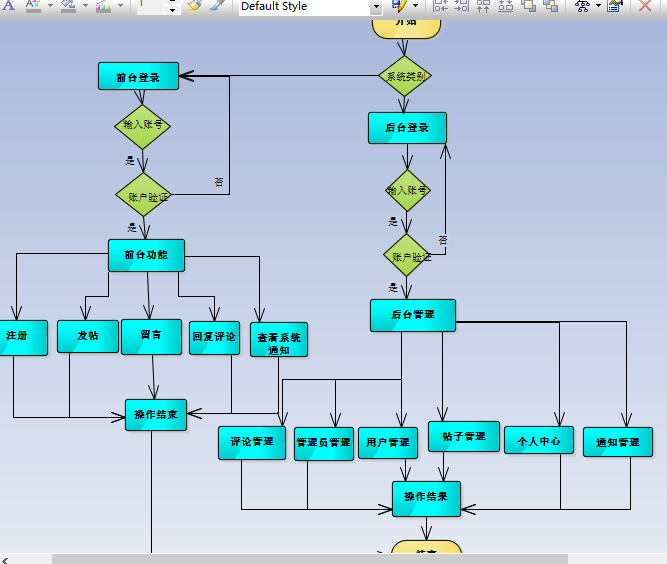Select the 前台功能 activity node
The width and height of the screenshot is (667, 564).
point(146,255)
